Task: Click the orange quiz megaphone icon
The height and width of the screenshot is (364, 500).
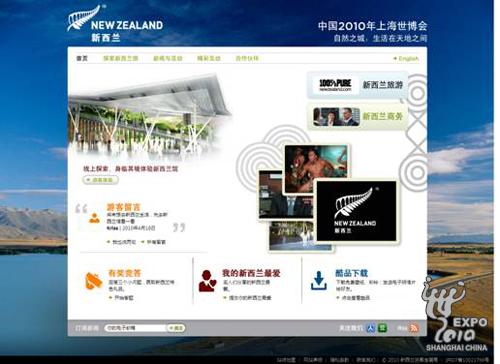Action: pyautogui.click(x=93, y=281)
